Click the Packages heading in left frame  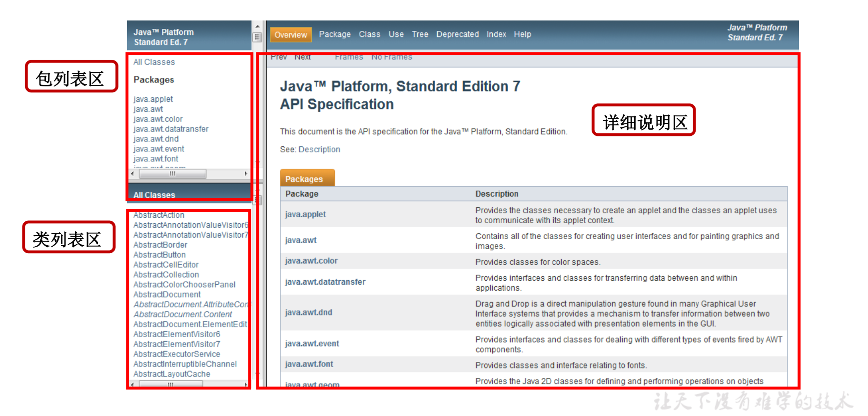(154, 80)
